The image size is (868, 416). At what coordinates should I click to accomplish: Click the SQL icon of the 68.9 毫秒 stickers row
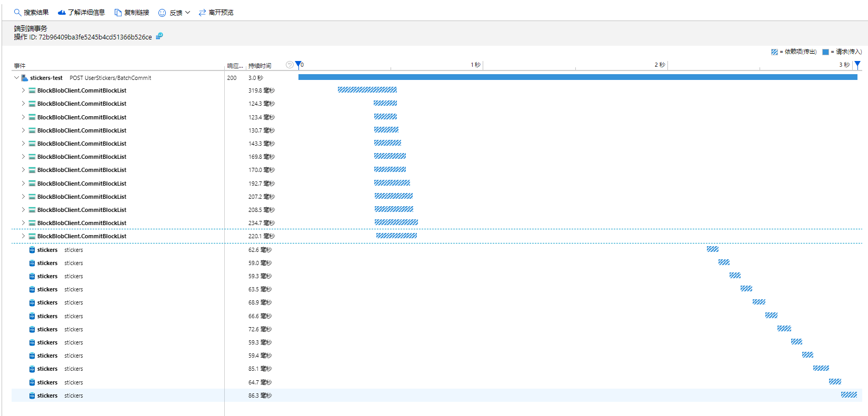pos(32,302)
